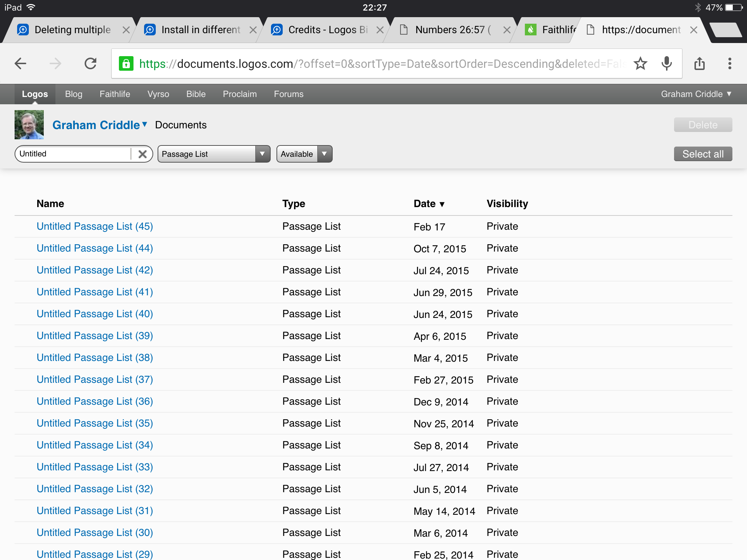Clear the Untitled search filter
This screenshot has width=747, height=560.
[142, 154]
